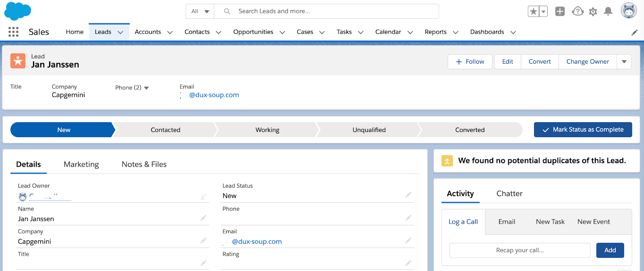Select the Log a Call tab
Screen dimensions: 644x271
463,222
